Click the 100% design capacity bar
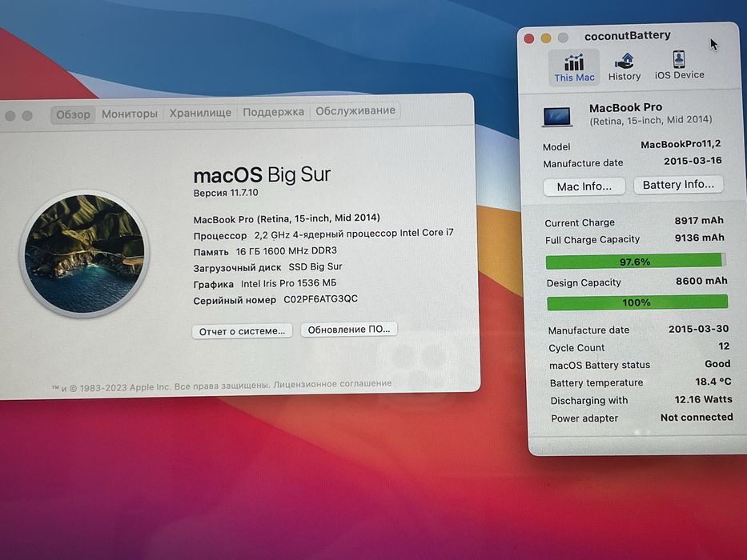 click(637, 302)
